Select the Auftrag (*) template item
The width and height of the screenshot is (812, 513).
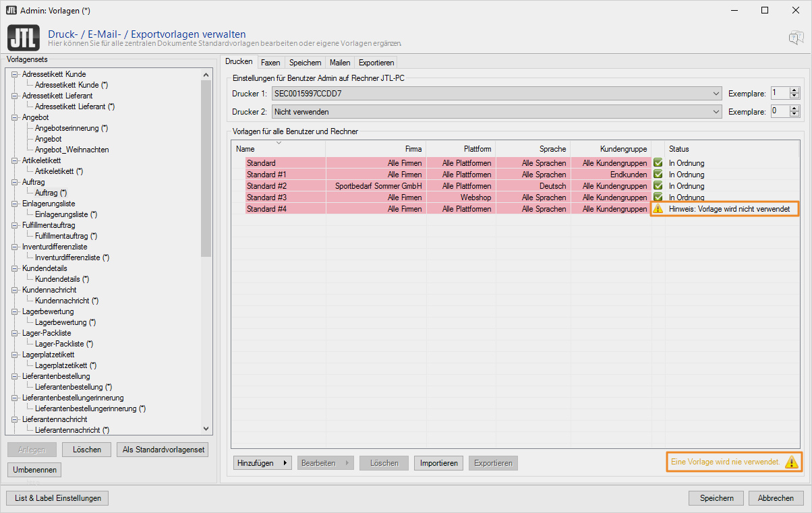51,193
